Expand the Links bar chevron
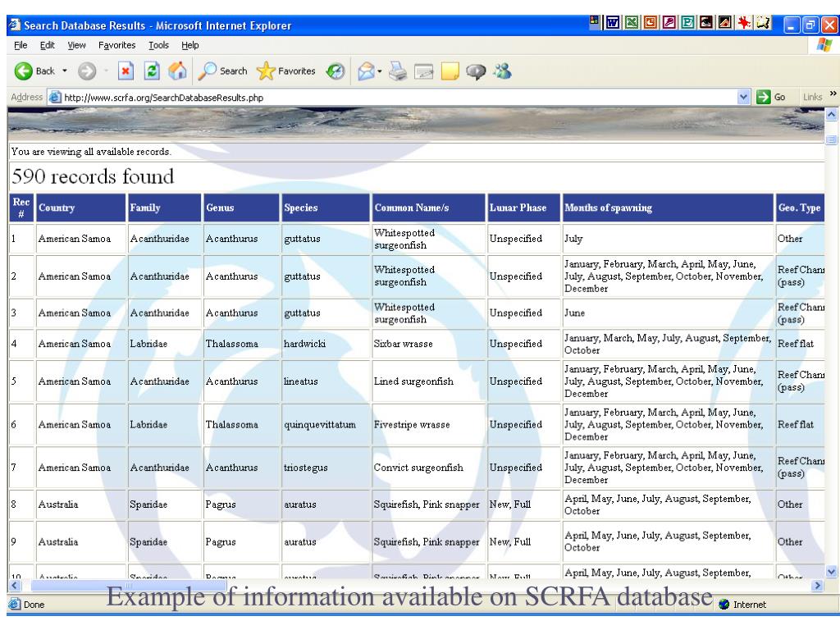The height and width of the screenshot is (630, 840). click(x=833, y=94)
